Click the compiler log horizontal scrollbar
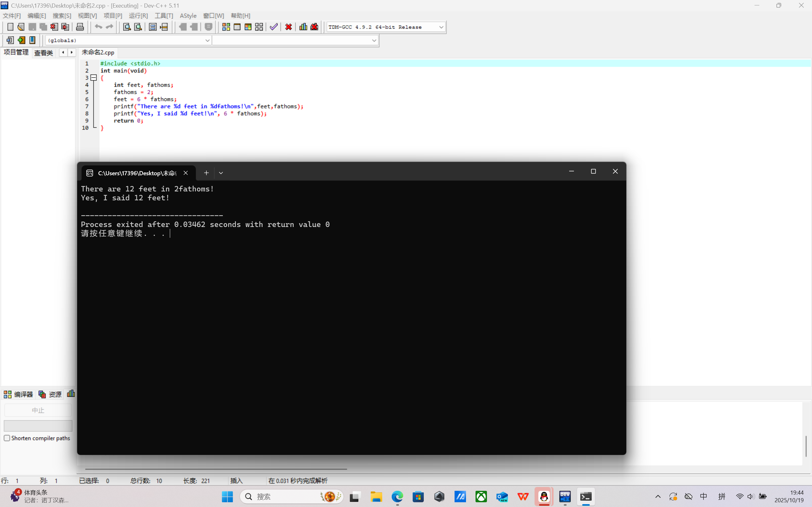The height and width of the screenshot is (507, 812). click(x=216, y=469)
